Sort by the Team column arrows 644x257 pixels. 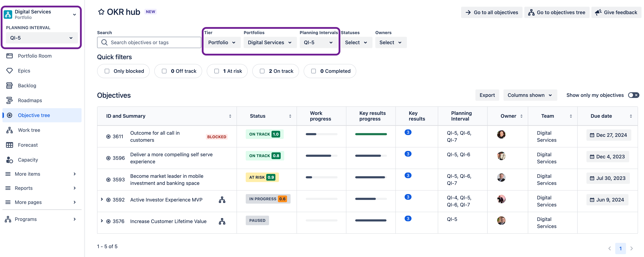coord(571,116)
